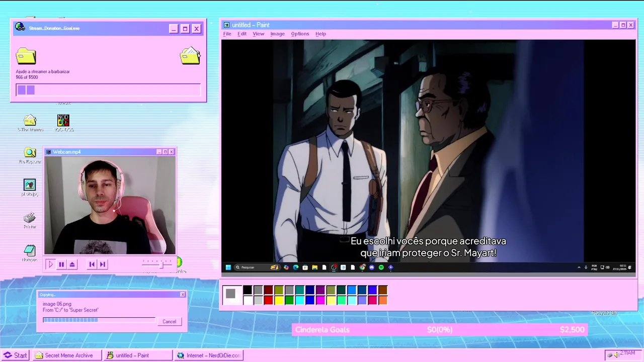
Task: Skip to previous track in Webcam.mp4 player
Action: [92, 264]
